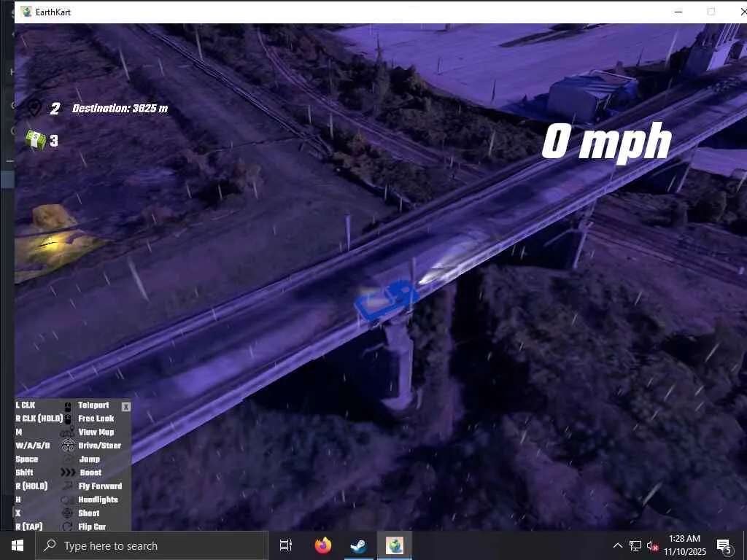
Task: Open the Windows Start menu
Action: point(18,545)
